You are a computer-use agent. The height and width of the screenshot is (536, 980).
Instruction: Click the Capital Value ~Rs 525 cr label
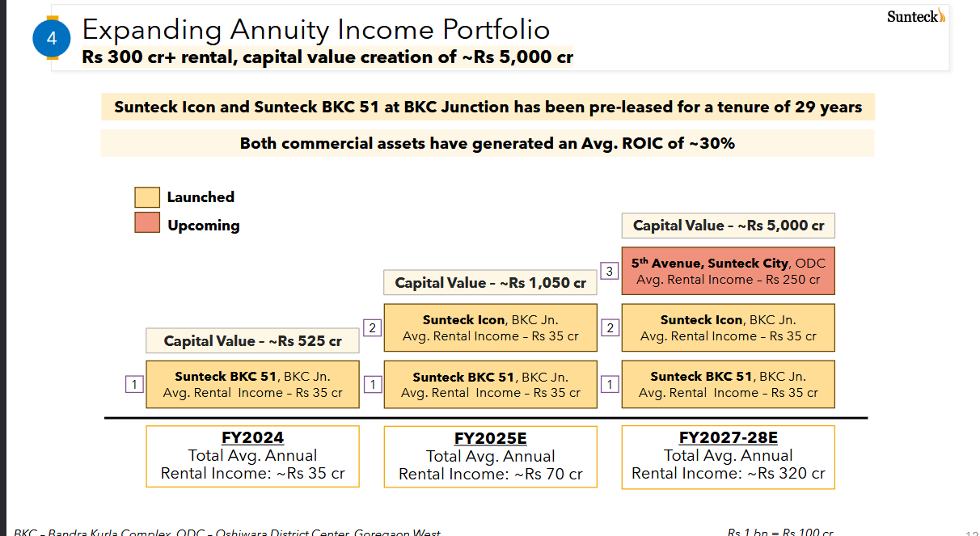pyautogui.click(x=252, y=340)
